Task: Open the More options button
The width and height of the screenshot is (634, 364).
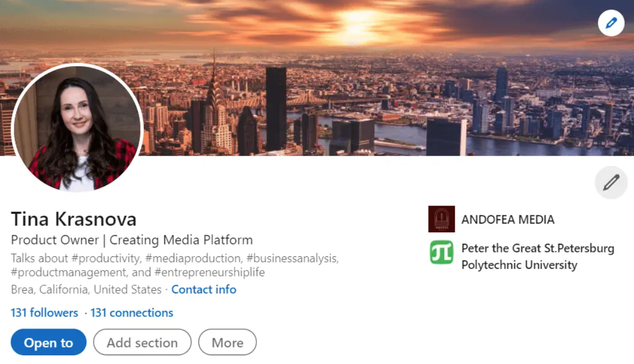Action: pyautogui.click(x=227, y=342)
